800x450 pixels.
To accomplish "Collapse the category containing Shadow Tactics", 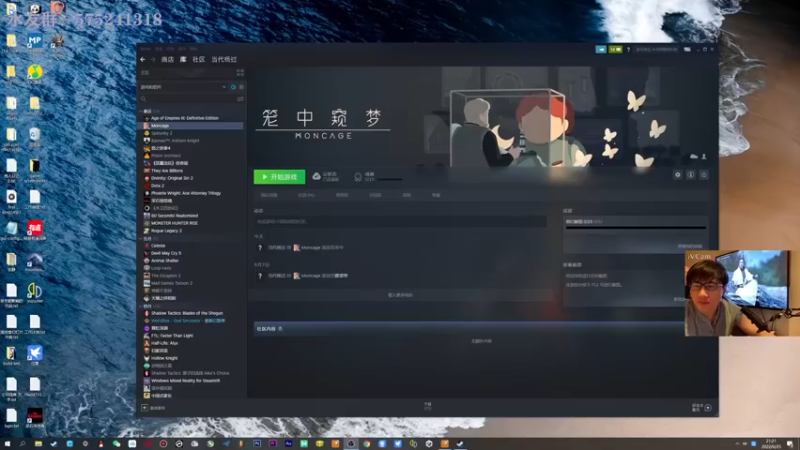I will pyautogui.click(x=141, y=306).
